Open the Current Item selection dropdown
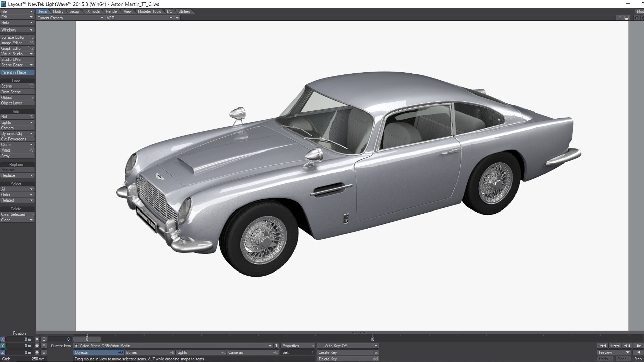644x362 pixels. [173, 346]
